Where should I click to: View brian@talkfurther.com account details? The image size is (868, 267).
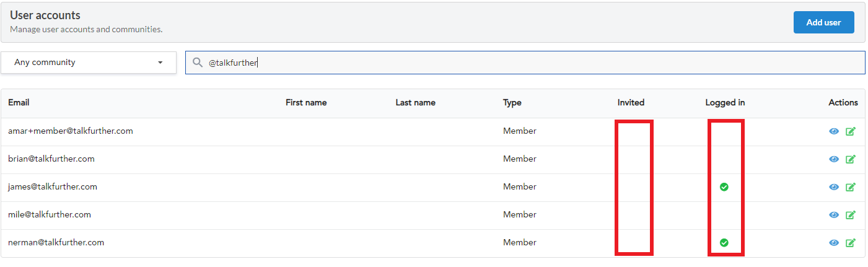tap(834, 159)
